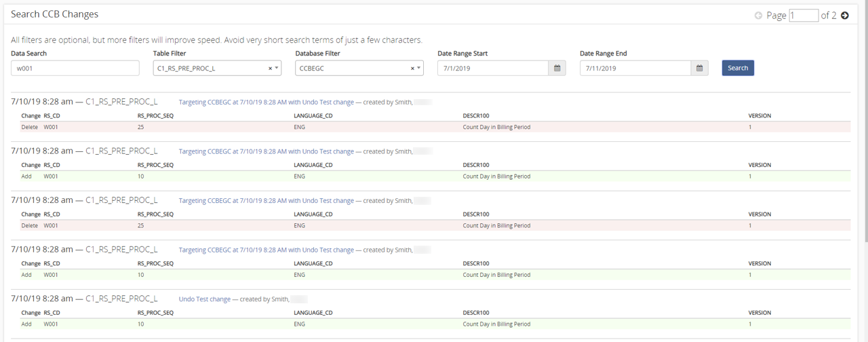Open the first C1_RS_PRE_PROC_L table heading

(x=121, y=102)
